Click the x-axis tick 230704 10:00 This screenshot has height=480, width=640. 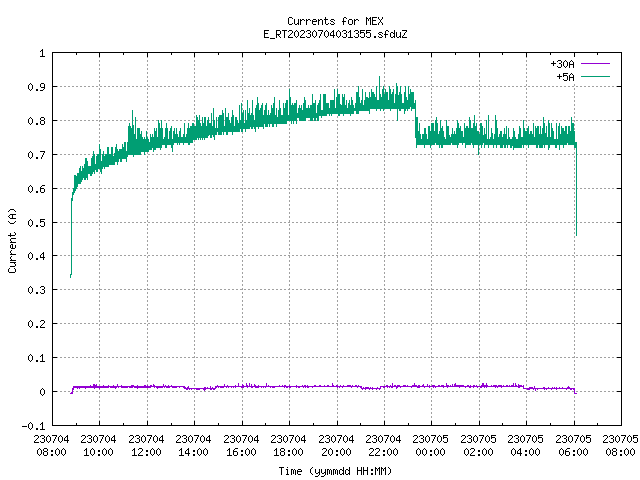(x=98, y=445)
